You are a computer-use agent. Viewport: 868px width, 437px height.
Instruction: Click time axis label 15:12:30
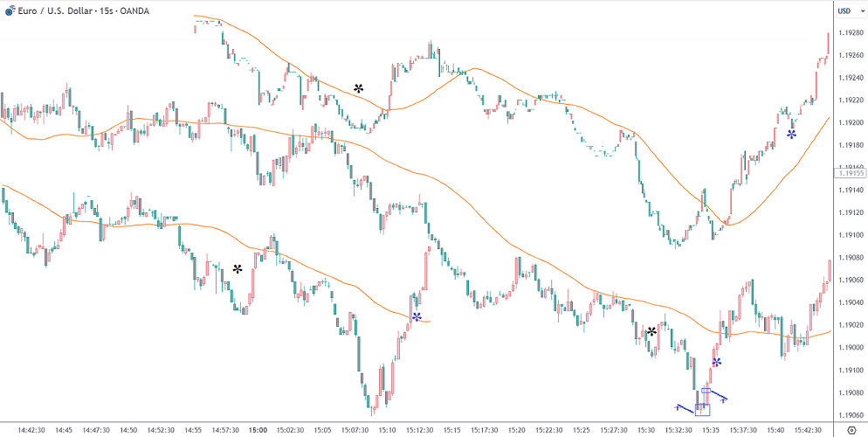[420, 430]
